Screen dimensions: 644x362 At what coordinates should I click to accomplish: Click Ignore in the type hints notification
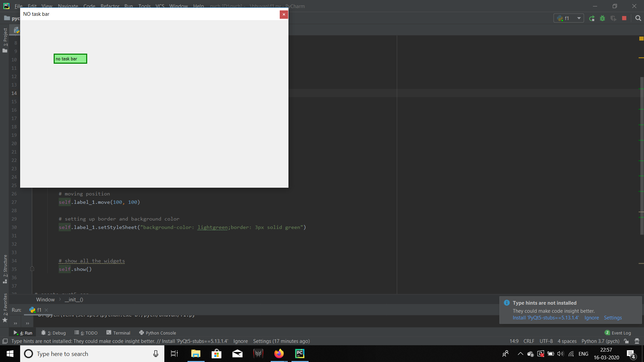pos(591,318)
